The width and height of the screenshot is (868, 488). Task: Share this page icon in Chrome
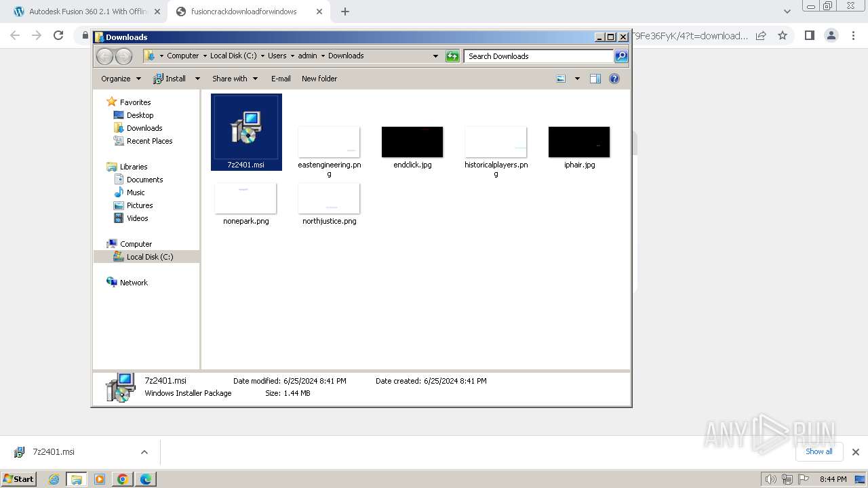[x=761, y=35]
